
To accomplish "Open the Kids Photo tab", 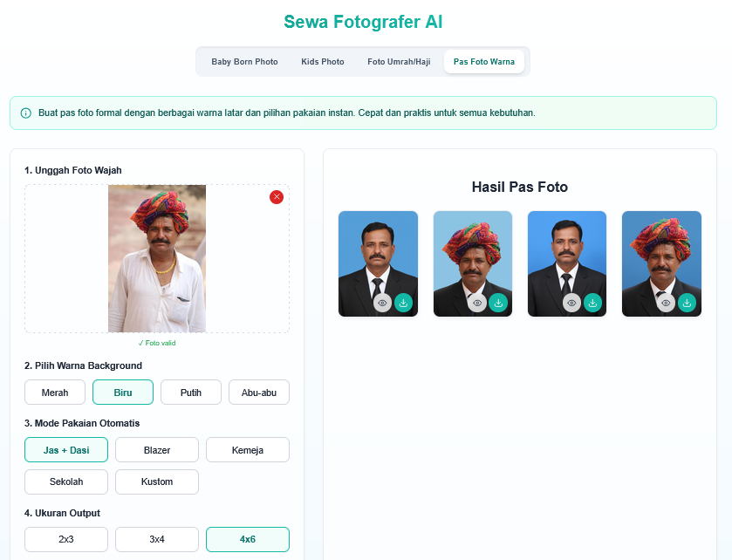I will tap(322, 62).
